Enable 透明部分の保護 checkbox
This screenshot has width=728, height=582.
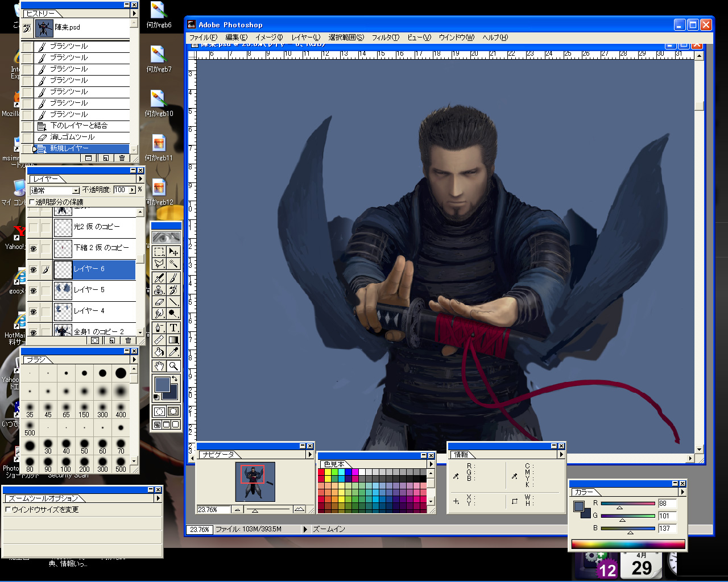click(32, 202)
